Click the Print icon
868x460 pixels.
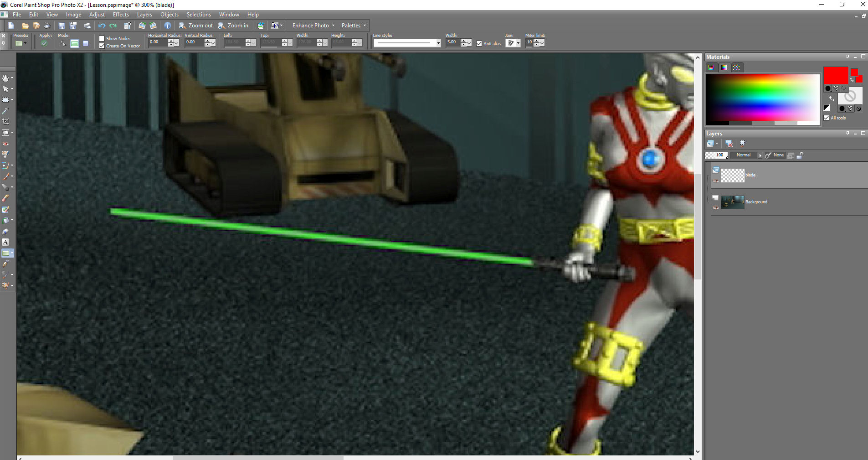pyautogui.click(x=87, y=26)
